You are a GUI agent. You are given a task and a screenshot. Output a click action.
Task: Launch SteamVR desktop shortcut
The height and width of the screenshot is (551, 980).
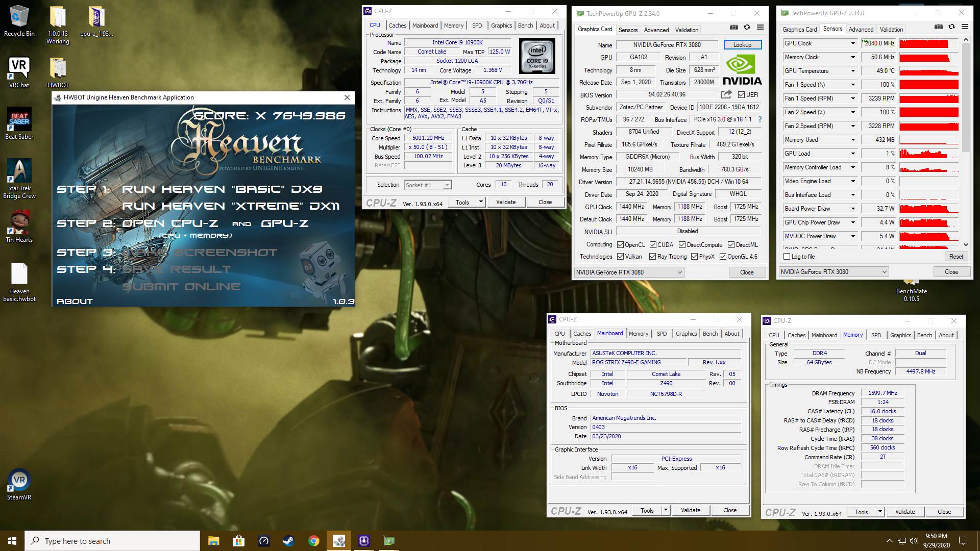pyautogui.click(x=19, y=484)
